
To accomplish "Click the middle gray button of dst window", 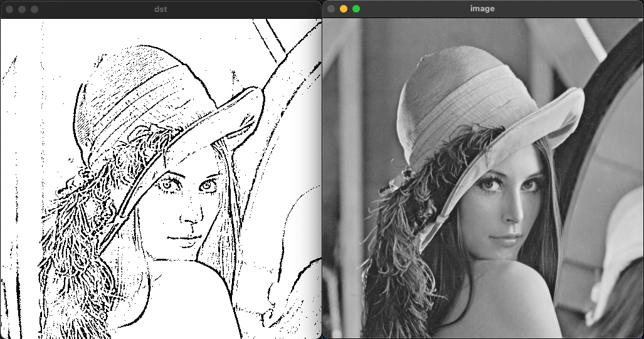I will pos(22,9).
